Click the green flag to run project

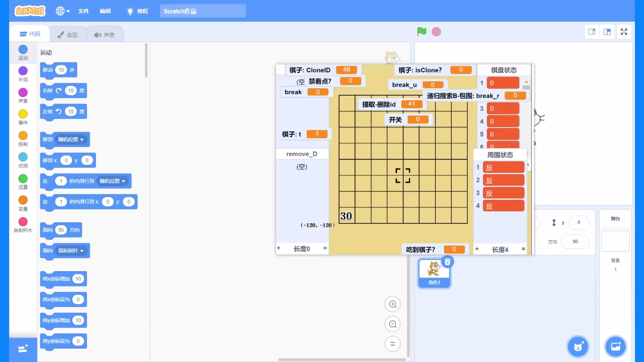tap(422, 32)
